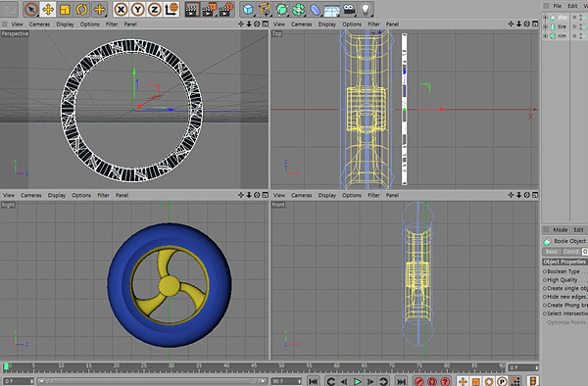This screenshot has width=588, height=386.
Task: Expand the disc object in tree
Action: click(x=545, y=18)
